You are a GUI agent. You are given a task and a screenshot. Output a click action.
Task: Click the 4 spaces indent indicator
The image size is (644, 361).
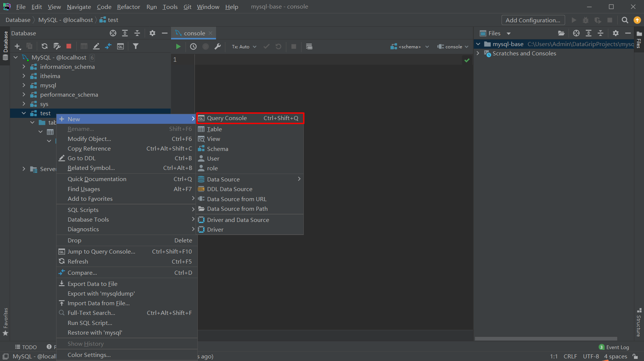(x=615, y=357)
